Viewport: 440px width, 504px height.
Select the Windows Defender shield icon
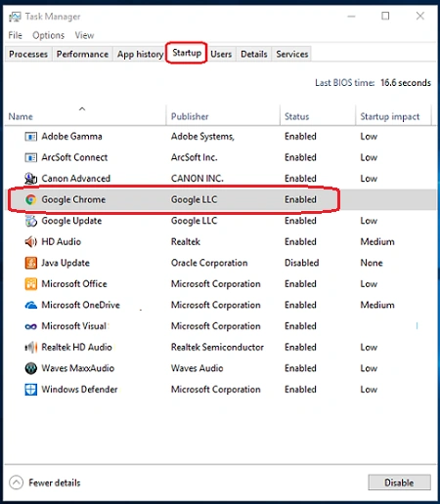(31, 390)
